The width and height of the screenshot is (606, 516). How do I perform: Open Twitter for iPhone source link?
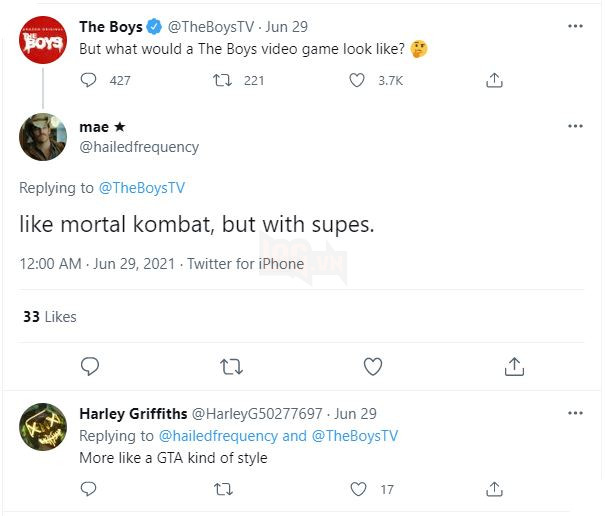[x=244, y=264]
